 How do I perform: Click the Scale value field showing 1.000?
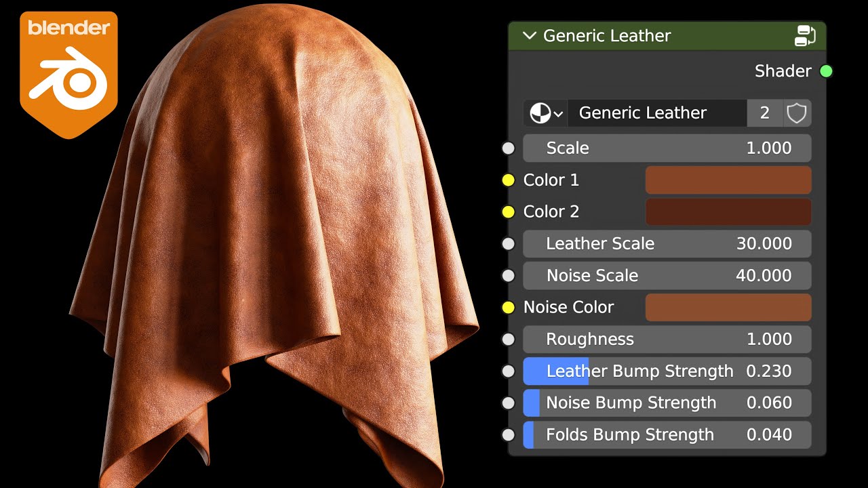[667, 148]
